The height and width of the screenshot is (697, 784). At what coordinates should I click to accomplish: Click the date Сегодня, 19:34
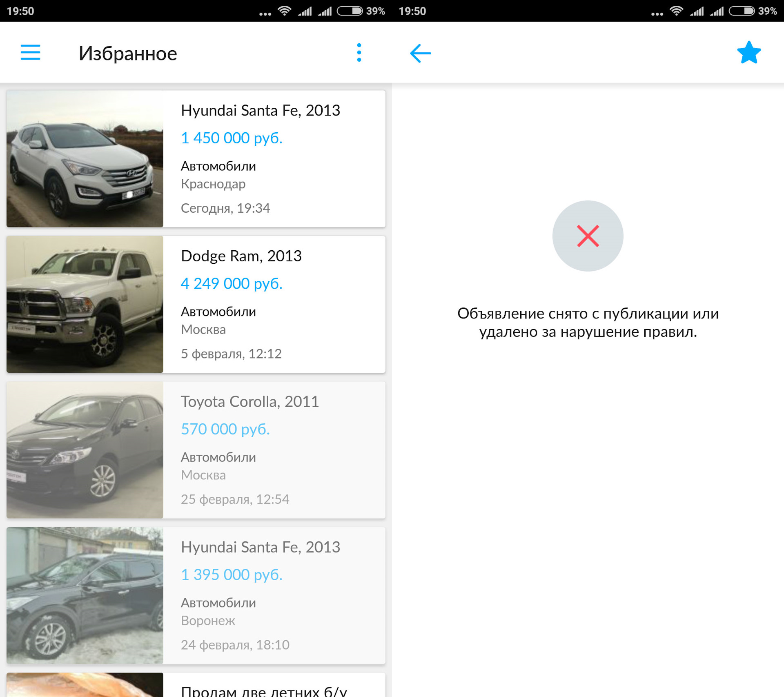pyautogui.click(x=225, y=208)
